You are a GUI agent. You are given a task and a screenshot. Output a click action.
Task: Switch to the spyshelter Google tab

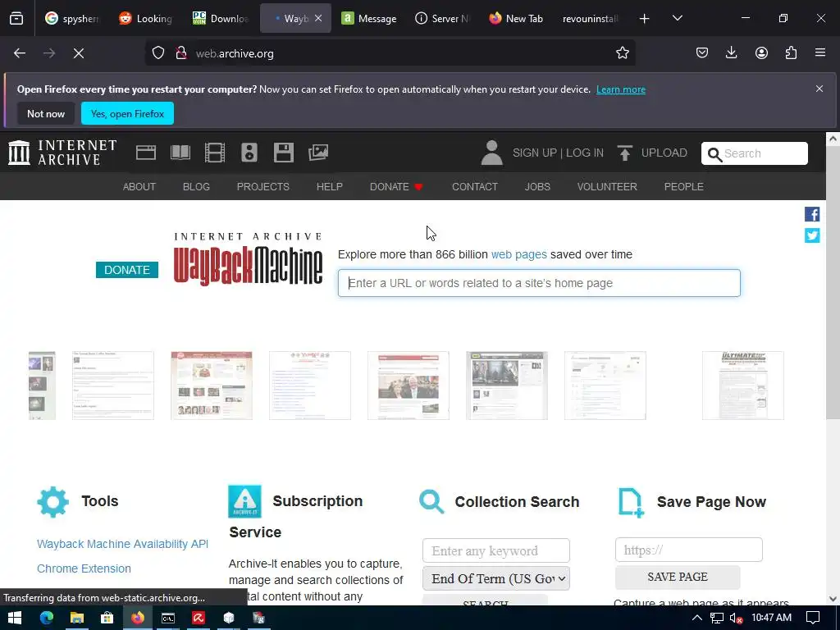click(72, 18)
